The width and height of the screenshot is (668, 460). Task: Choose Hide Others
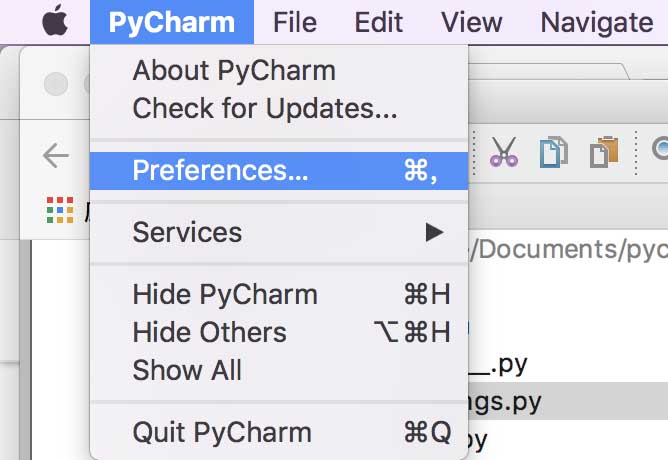209,332
